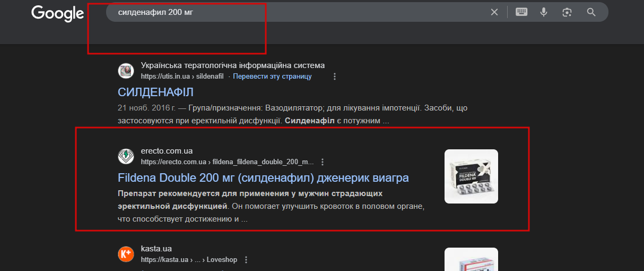This screenshot has width=644, height=271.
Task: Click the https://erecto.com.ua breadcrumb URL
Action: [x=228, y=162]
